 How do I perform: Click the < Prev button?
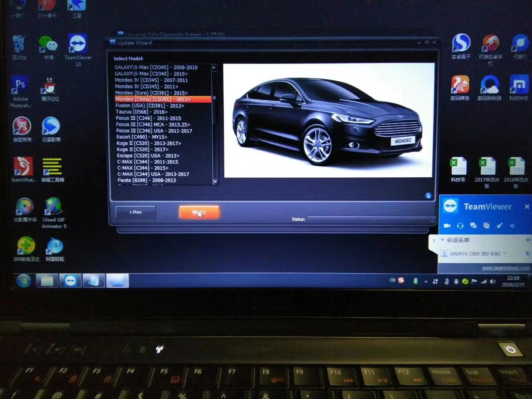pos(136,212)
